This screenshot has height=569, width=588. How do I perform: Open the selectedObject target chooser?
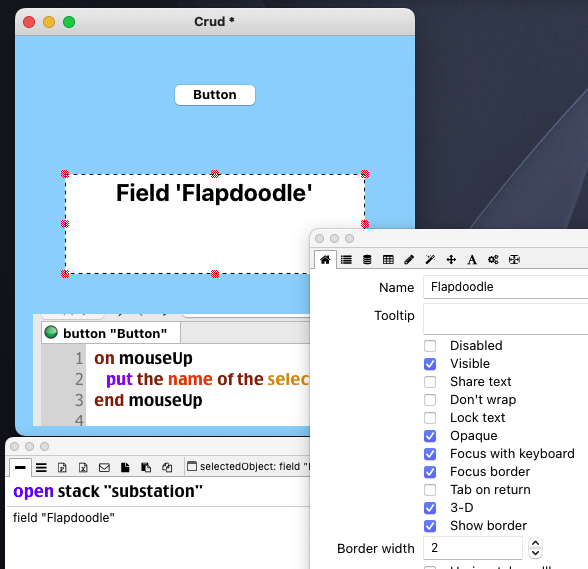[249, 466]
